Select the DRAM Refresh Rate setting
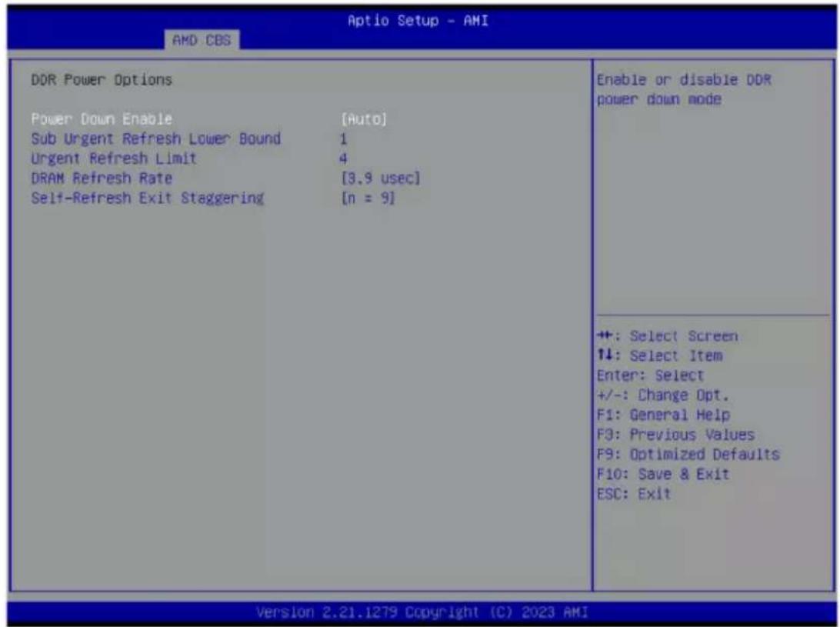The width and height of the screenshot is (840, 627). click(x=102, y=178)
